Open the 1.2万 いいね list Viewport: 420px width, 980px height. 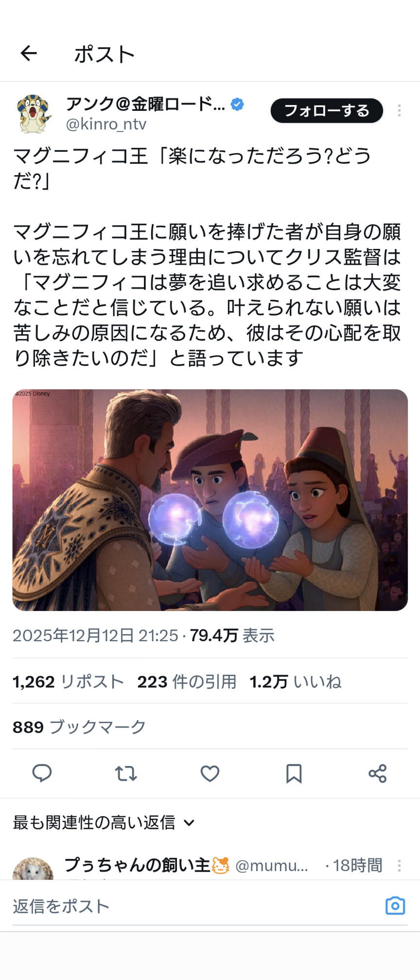296,682
